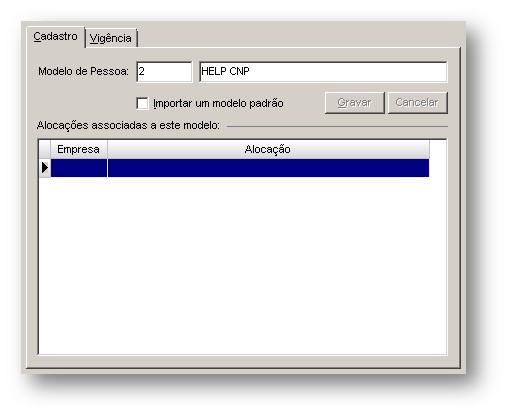Click empty white area below the selected row
Screen dimensions: 508x416
[x=242, y=265]
